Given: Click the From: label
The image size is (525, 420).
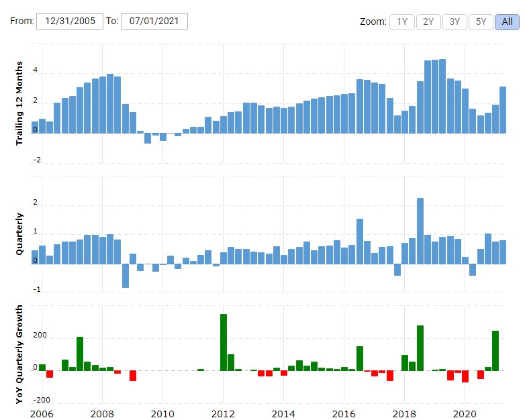Looking at the screenshot, I should (22, 21).
